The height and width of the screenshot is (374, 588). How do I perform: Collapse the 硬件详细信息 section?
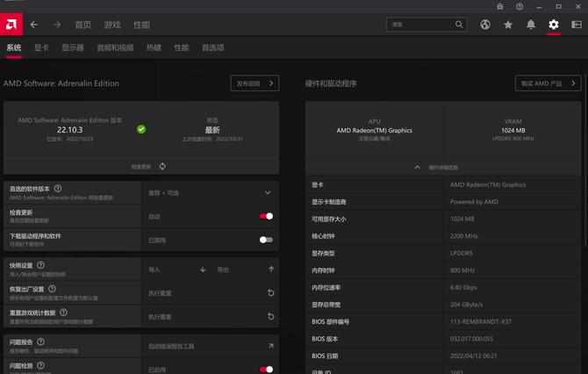click(x=417, y=167)
